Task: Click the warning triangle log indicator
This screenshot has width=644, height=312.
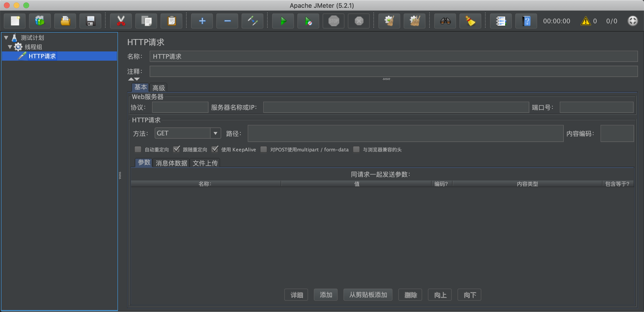Action: [586, 21]
